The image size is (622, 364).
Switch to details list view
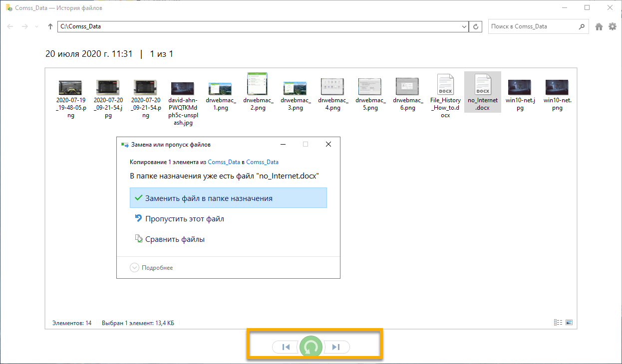(x=558, y=323)
